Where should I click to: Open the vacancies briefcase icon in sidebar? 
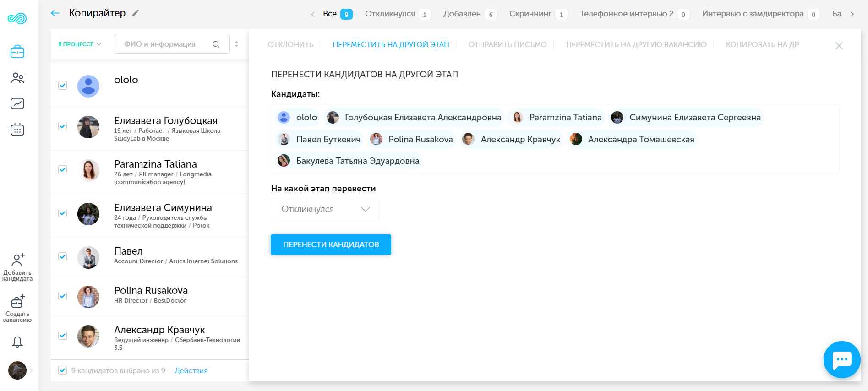pos(17,52)
